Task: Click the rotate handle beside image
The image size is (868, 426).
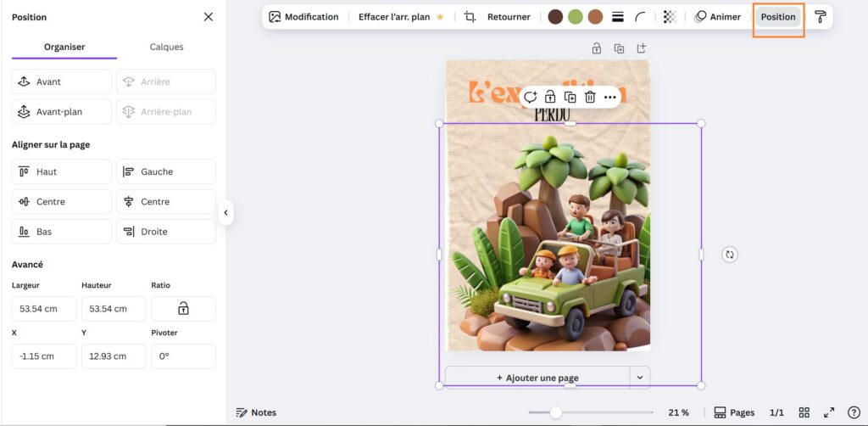Action: click(x=730, y=255)
